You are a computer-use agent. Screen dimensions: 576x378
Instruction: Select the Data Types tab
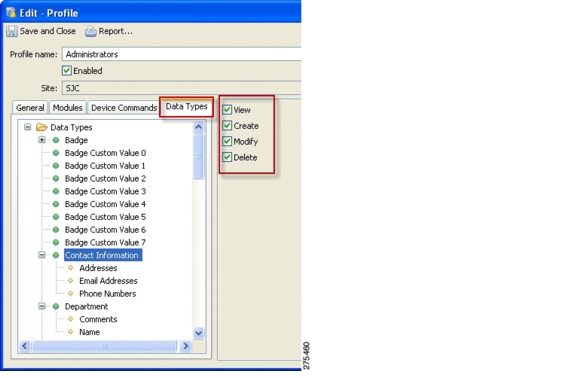187,107
